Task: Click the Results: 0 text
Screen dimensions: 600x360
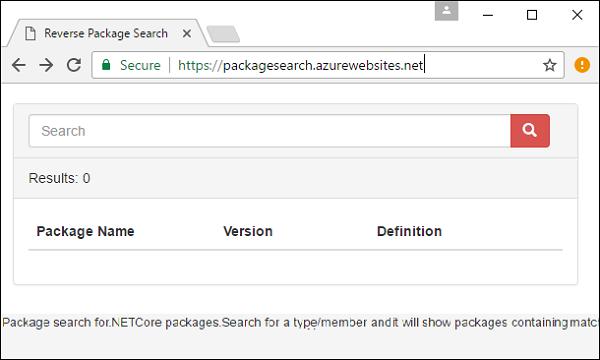Action: (59, 178)
